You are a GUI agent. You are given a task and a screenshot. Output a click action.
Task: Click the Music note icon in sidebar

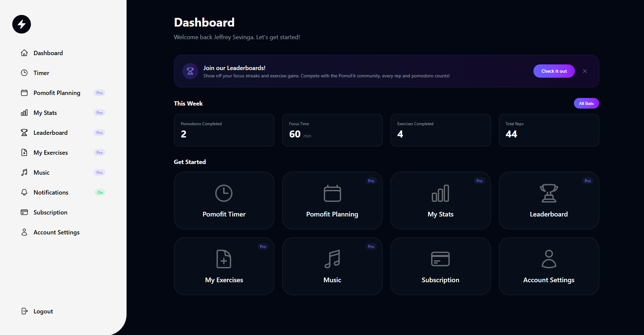[24, 172]
